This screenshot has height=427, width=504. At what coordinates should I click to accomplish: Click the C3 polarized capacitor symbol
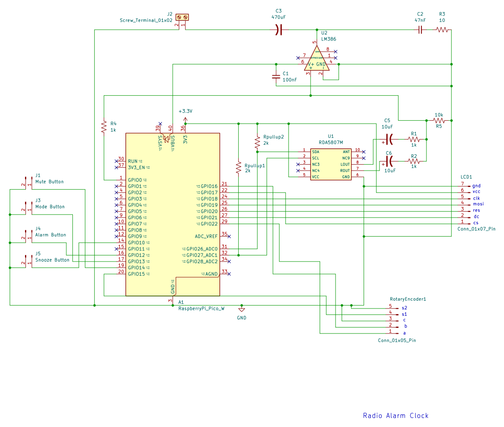click(x=279, y=30)
